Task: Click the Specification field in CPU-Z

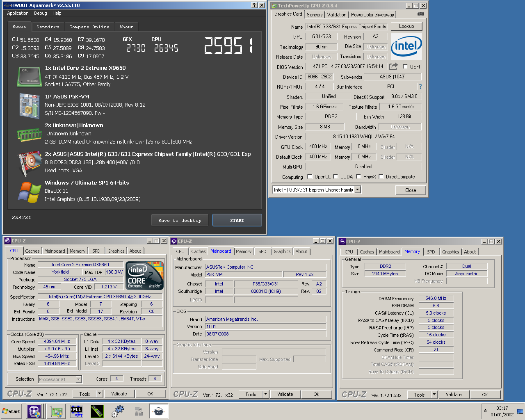Action: click(x=100, y=297)
